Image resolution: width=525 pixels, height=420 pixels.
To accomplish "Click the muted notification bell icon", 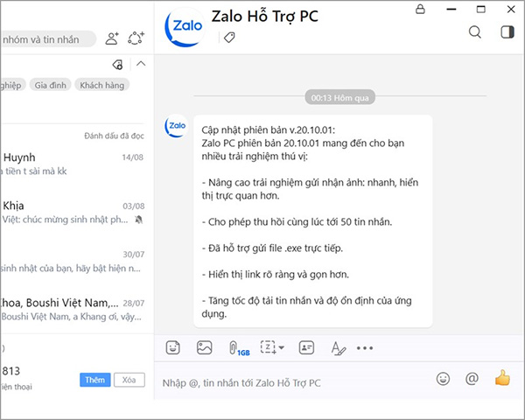I will click(x=138, y=220).
